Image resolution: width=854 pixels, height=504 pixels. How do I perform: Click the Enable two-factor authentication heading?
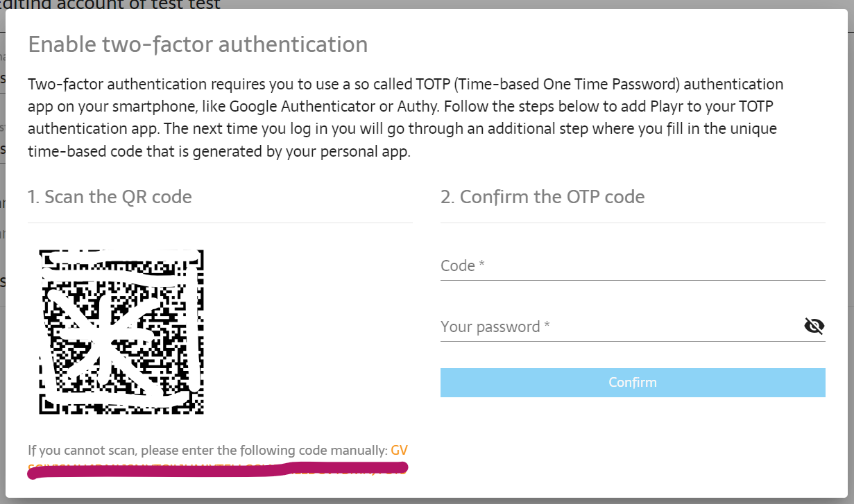(x=198, y=45)
